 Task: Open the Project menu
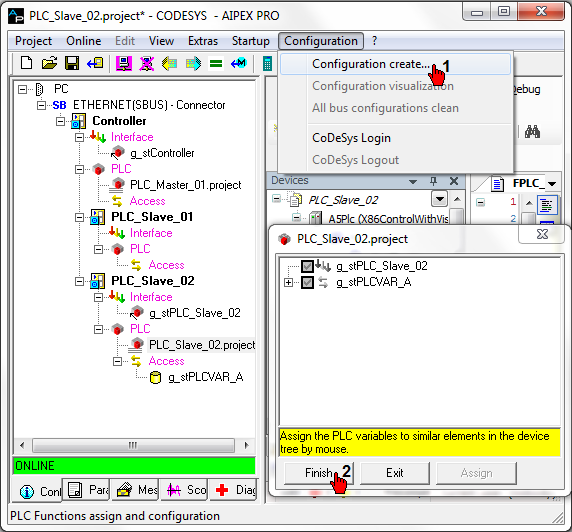(34, 41)
